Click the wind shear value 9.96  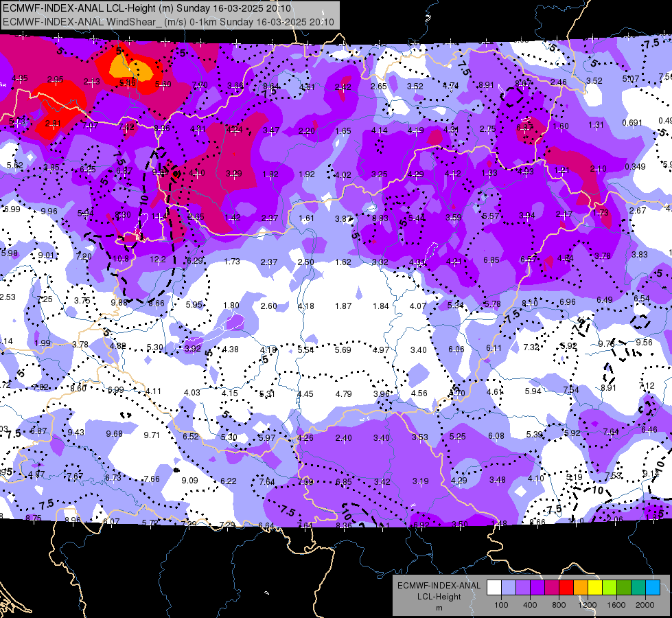coord(49,211)
